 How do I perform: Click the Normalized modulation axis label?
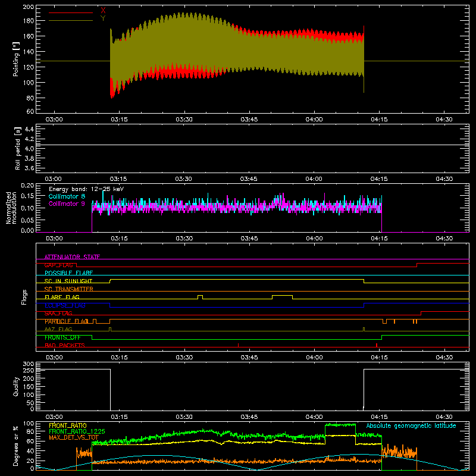pos(11,208)
